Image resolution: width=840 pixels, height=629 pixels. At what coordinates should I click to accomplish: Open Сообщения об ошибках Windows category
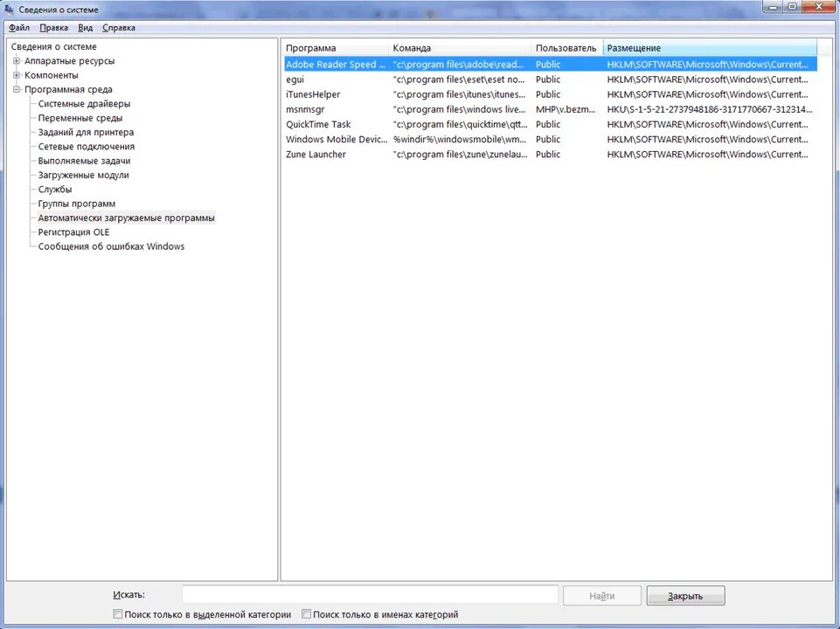[111, 246]
